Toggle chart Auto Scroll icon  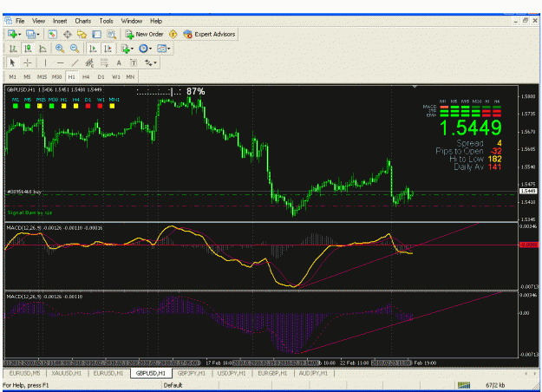pyautogui.click(x=93, y=49)
